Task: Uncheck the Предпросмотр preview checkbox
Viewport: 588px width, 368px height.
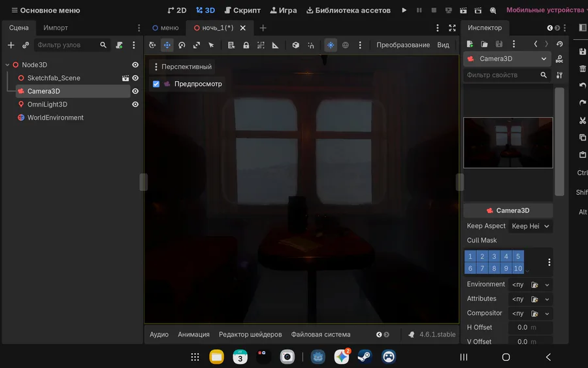Action: tap(156, 84)
